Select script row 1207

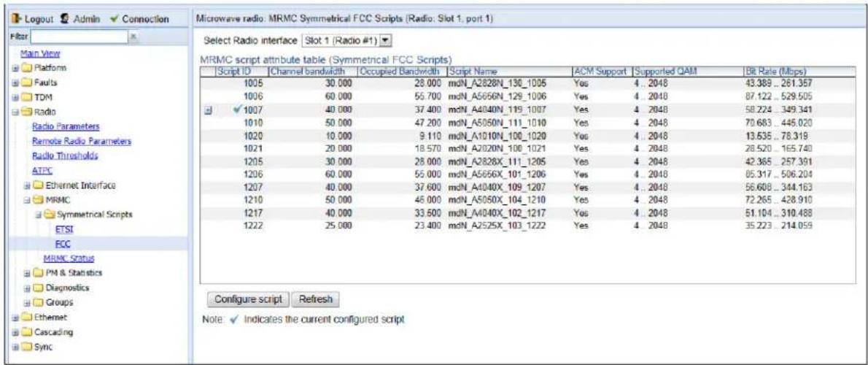click(527, 188)
